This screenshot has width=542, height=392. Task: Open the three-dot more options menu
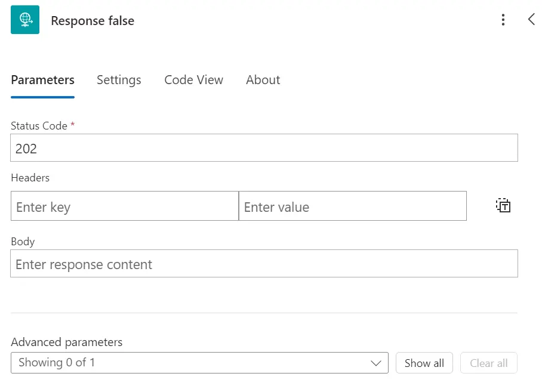(503, 20)
